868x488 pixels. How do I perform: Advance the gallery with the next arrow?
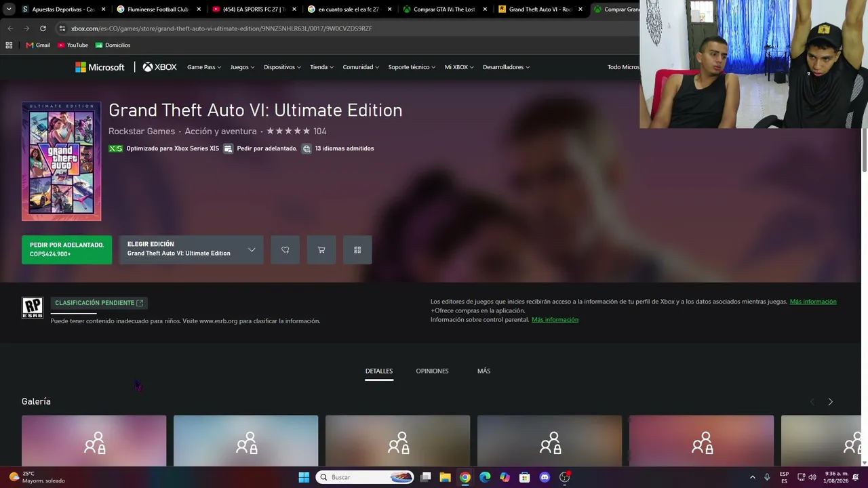830,402
